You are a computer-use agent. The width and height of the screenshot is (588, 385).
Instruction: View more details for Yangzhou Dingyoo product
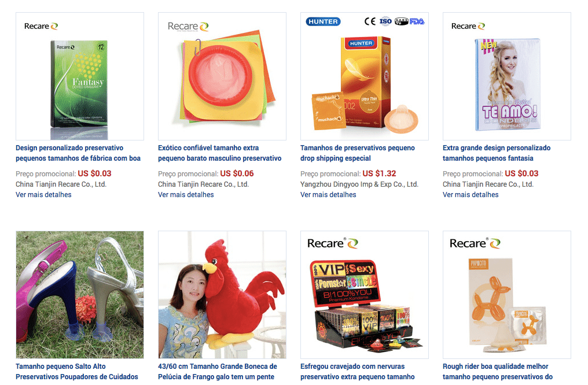coord(328,195)
